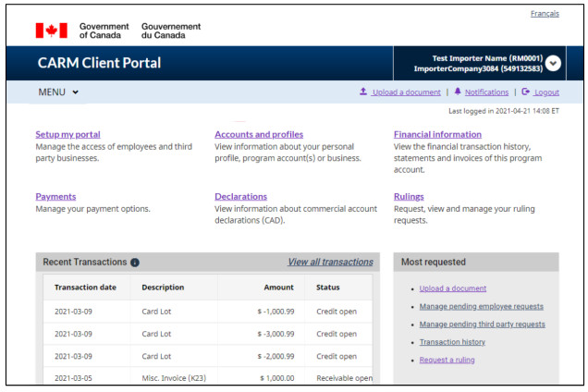Click the Government of Canada flag logo
Viewport: 588px width, 392px height.
tap(52, 31)
